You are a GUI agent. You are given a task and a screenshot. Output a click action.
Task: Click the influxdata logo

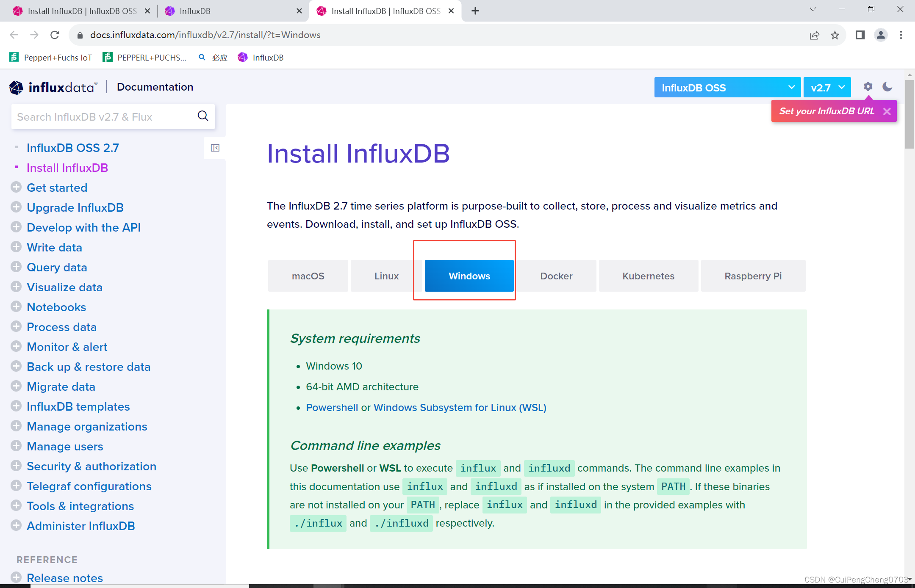pyautogui.click(x=53, y=87)
